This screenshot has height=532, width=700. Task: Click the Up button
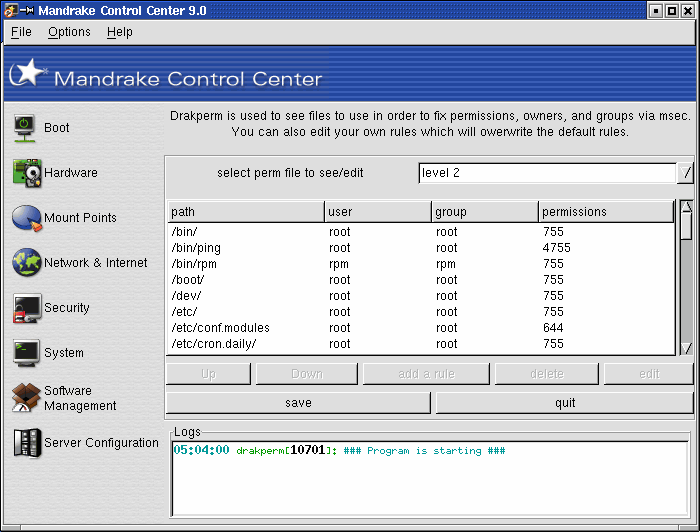(x=208, y=374)
